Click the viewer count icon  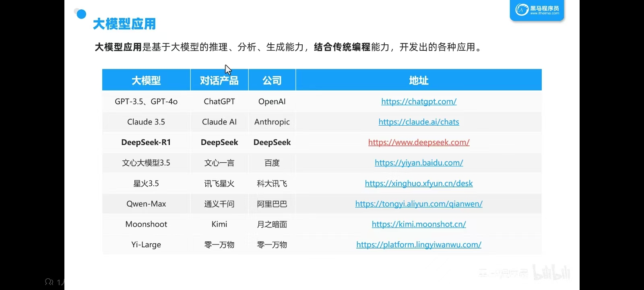49,282
